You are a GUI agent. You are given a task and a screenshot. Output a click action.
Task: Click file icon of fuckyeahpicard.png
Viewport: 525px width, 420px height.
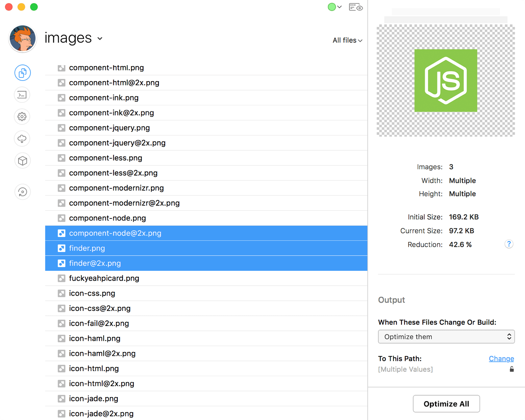62,279
